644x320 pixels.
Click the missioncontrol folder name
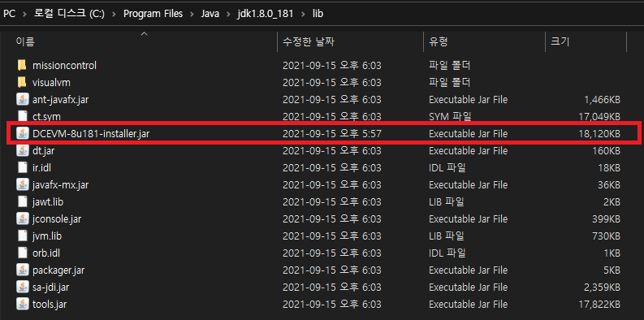pyautogui.click(x=64, y=65)
